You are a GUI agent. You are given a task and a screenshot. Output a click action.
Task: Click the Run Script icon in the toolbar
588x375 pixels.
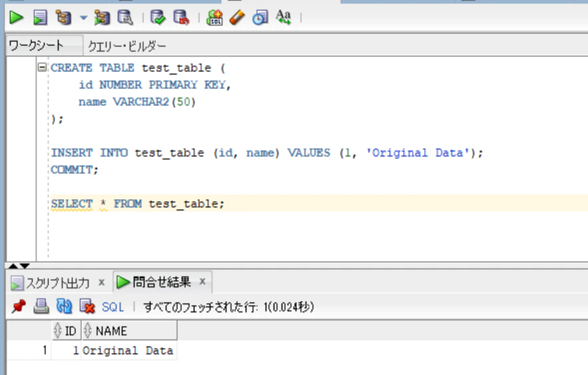coord(40,17)
